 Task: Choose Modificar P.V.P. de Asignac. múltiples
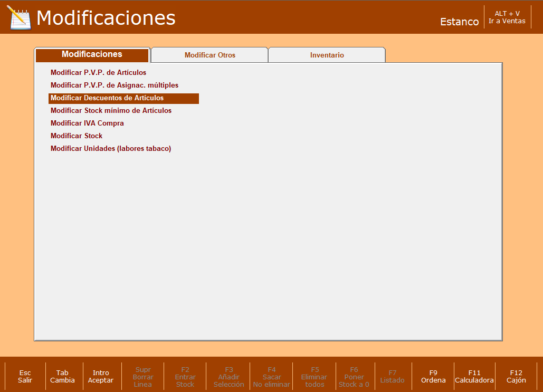pos(115,85)
